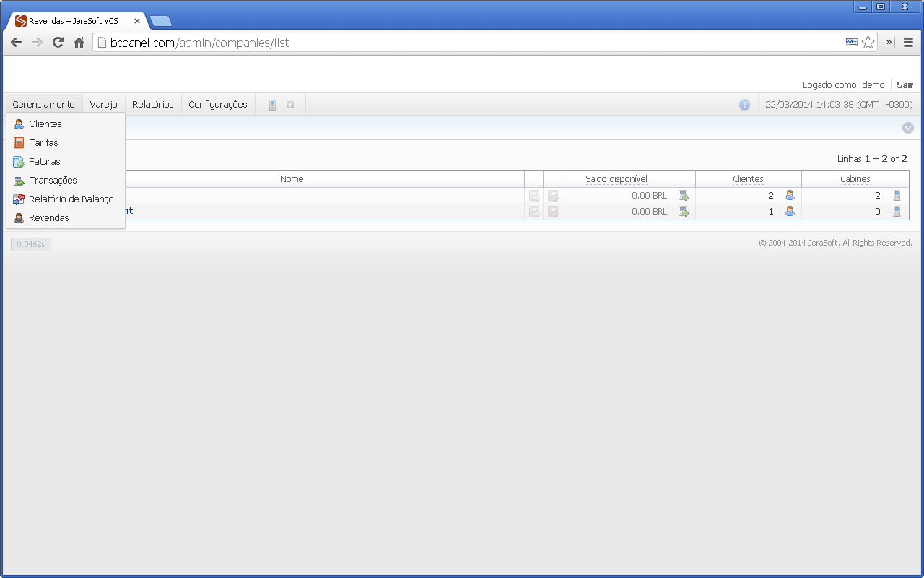This screenshot has height=578, width=924.
Task: Click clients person icon in 2-clientes row
Action: pos(790,195)
